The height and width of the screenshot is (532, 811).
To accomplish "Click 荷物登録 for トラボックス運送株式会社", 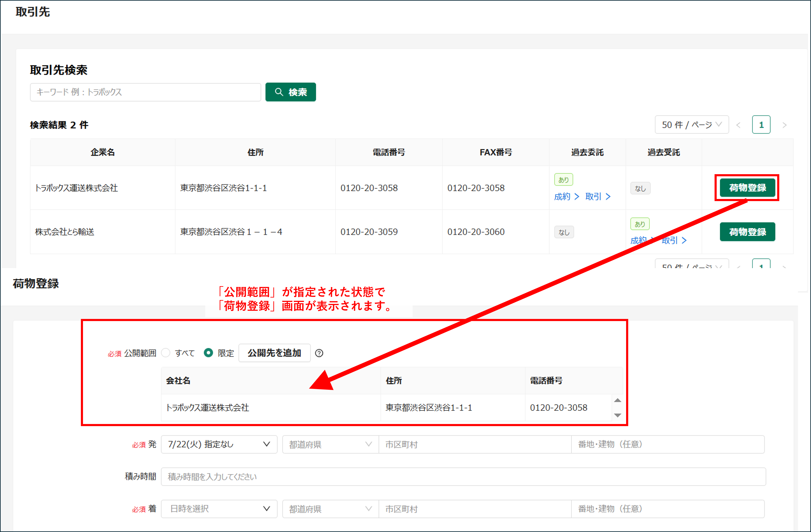I will (747, 188).
